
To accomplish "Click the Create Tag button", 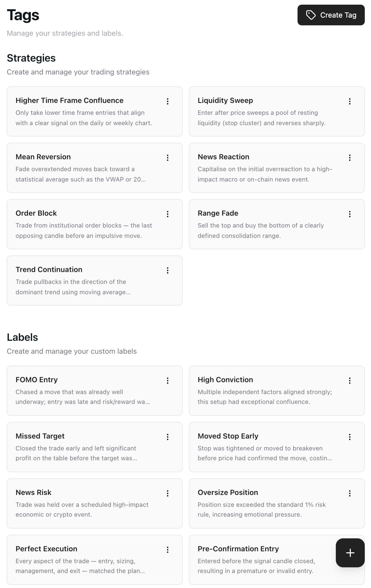I will click(x=331, y=15).
